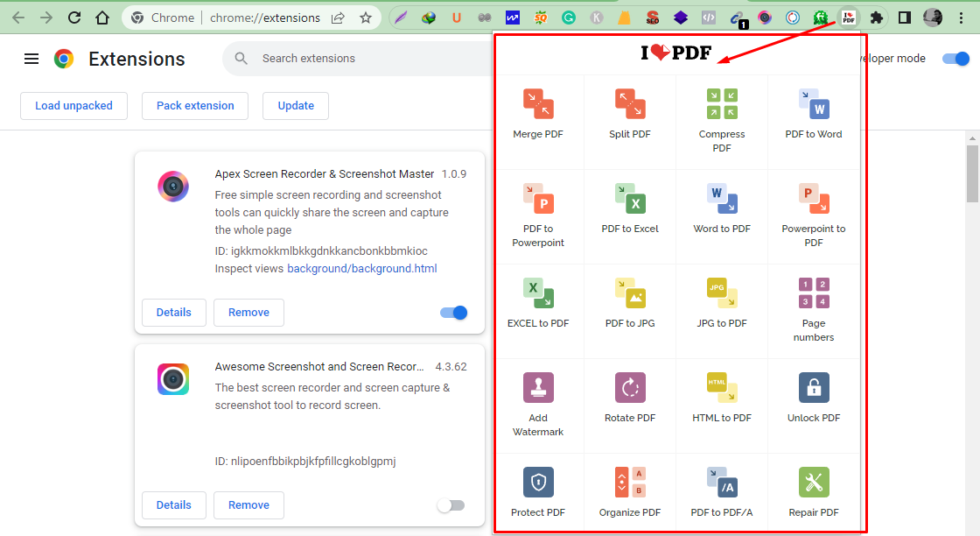The image size is (980, 536).
Task: Go to the Chrome home page
Action: click(101, 18)
